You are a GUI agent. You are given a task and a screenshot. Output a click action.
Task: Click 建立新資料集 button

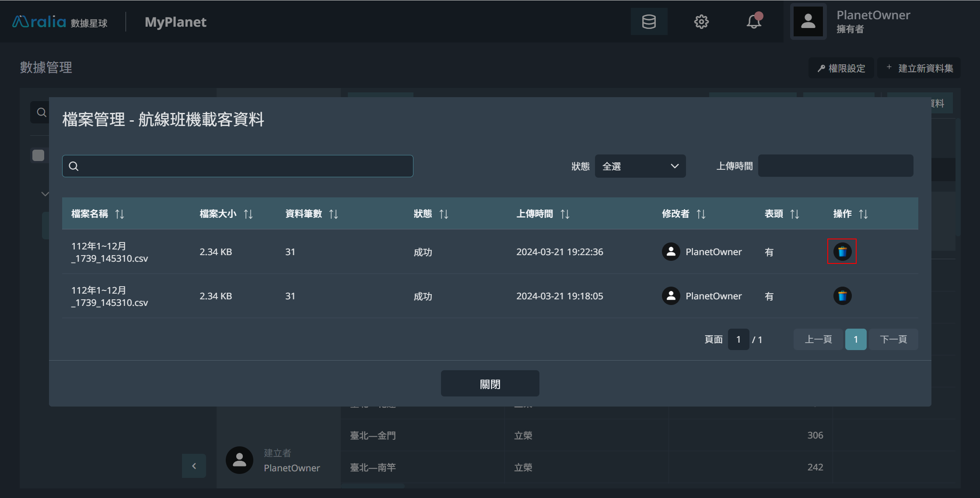920,68
